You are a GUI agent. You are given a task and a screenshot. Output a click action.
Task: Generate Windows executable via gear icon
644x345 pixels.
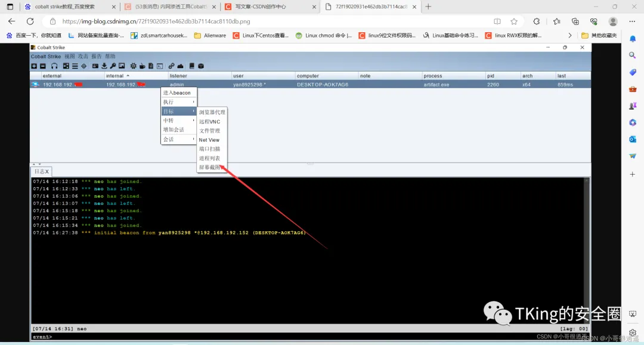coord(134,66)
